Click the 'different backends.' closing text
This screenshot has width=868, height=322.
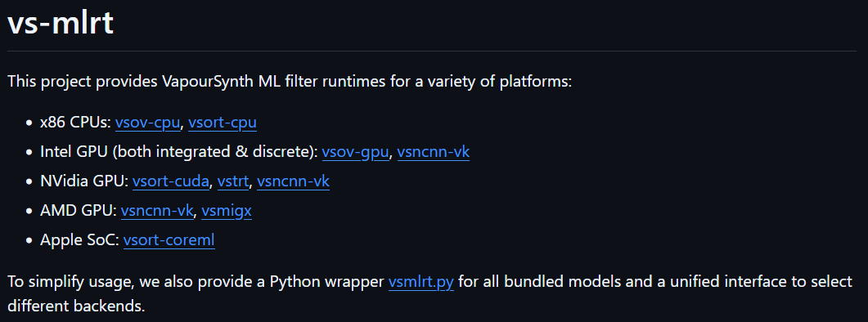coord(76,306)
